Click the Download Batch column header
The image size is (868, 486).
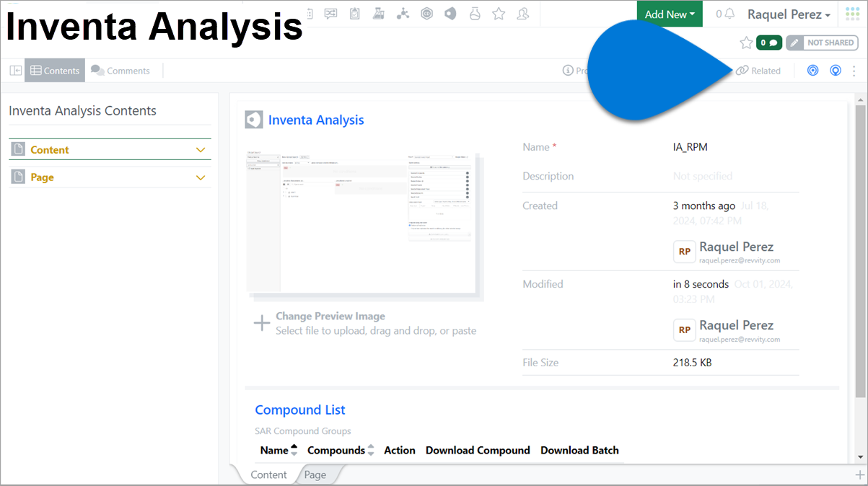point(579,450)
